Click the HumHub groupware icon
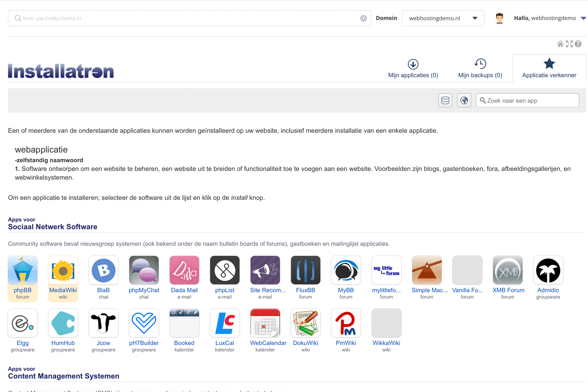 63,323
